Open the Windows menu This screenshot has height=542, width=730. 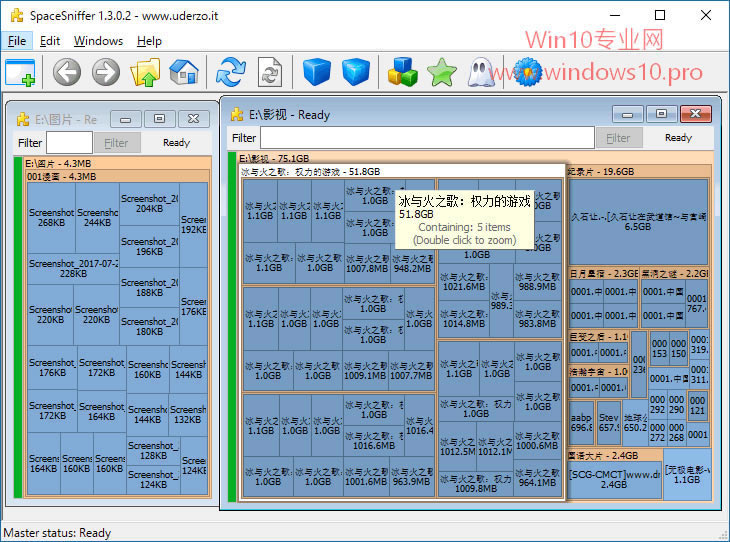(x=98, y=41)
